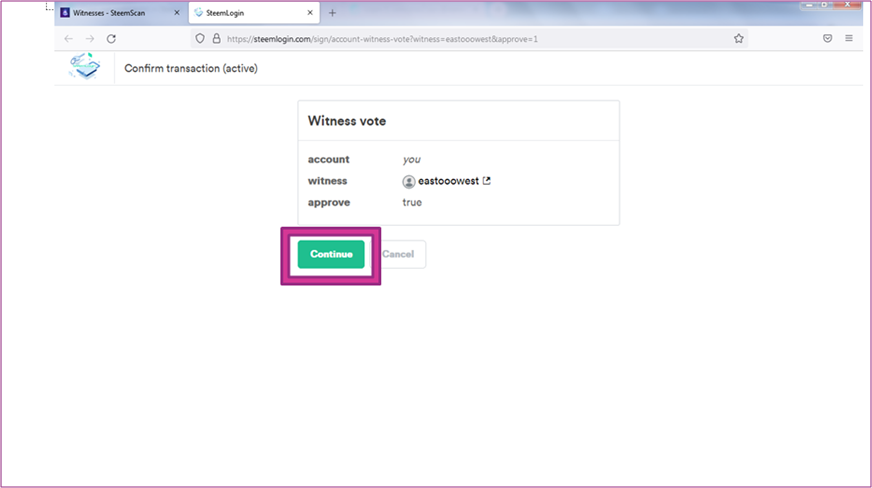Click the green Continue button
Viewport: 872px width, 488px height.
coord(331,254)
